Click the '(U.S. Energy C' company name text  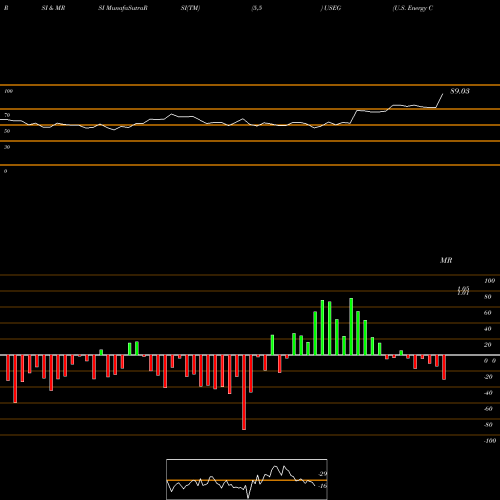coord(413,8)
